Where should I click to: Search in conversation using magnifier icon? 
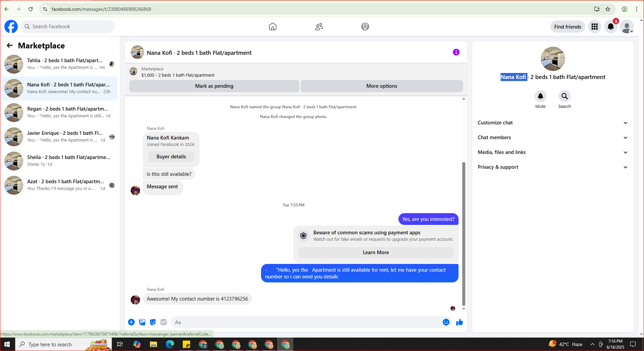[x=564, y=96]
